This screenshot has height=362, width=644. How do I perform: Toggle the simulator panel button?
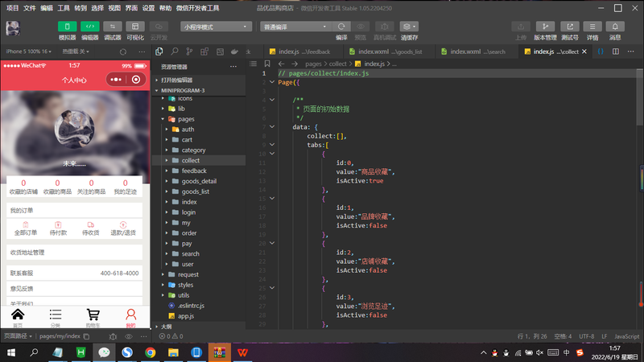tap(67, 27)
